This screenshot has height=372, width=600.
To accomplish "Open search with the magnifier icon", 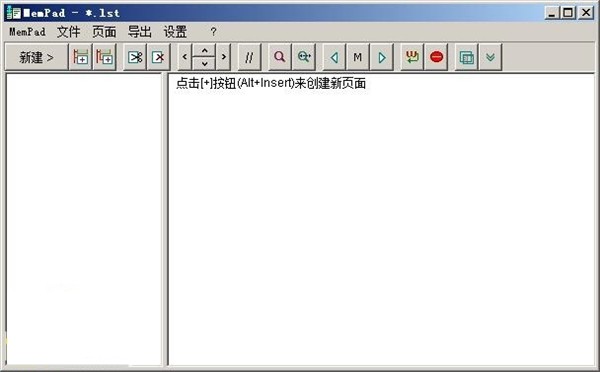I will point(280,57).
